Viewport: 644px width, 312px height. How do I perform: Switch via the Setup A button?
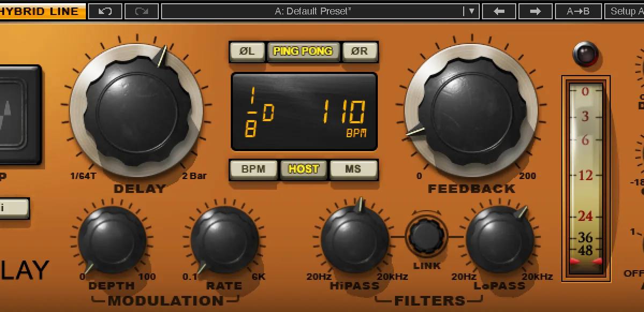click(x=624, y=11)
